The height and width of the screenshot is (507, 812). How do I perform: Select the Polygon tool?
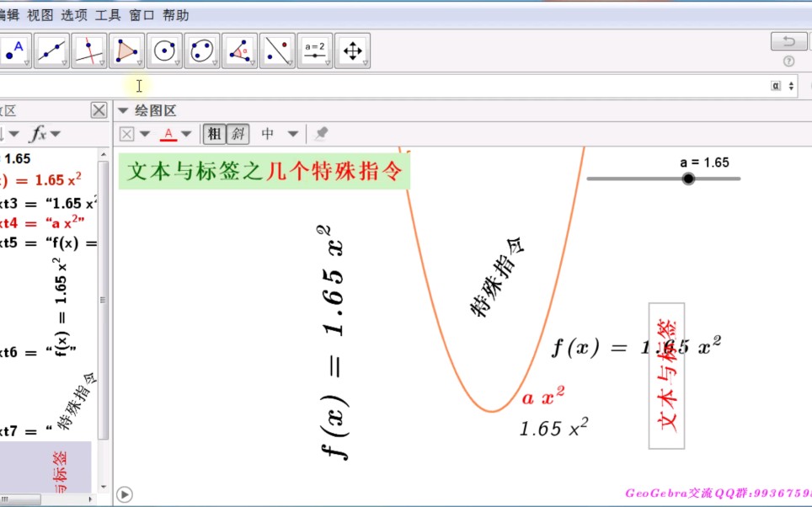(126, 50)
